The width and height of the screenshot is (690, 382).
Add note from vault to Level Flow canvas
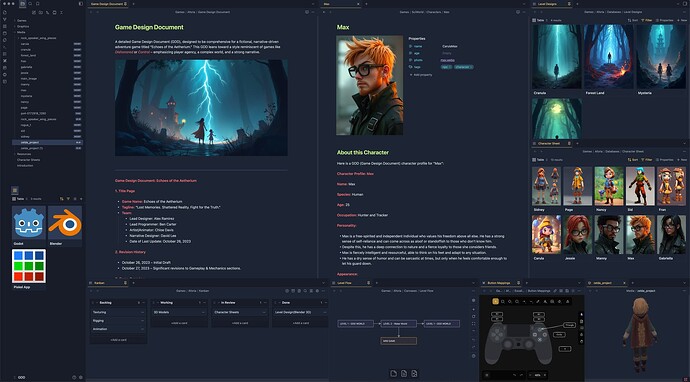tap(404, 374)
